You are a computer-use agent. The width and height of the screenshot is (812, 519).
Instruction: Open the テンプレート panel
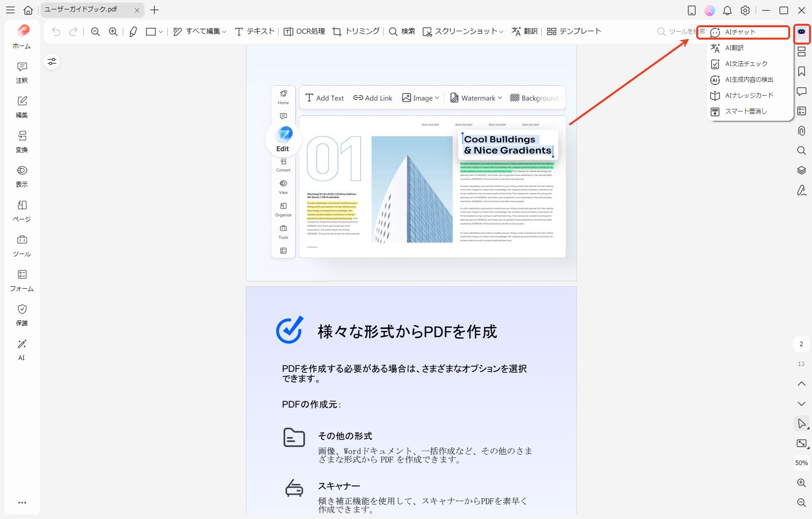(x=574, y=31)
